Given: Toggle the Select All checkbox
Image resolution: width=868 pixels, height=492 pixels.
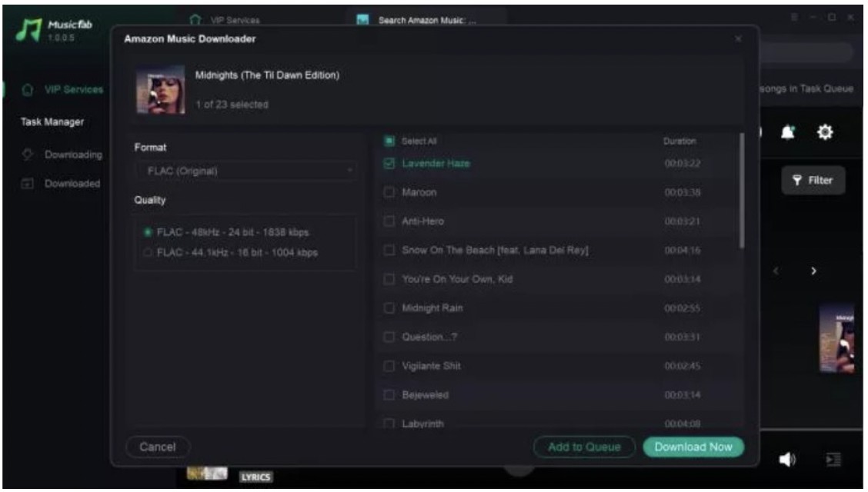Looking at the screenshot, I should click(x=389, y=141).
